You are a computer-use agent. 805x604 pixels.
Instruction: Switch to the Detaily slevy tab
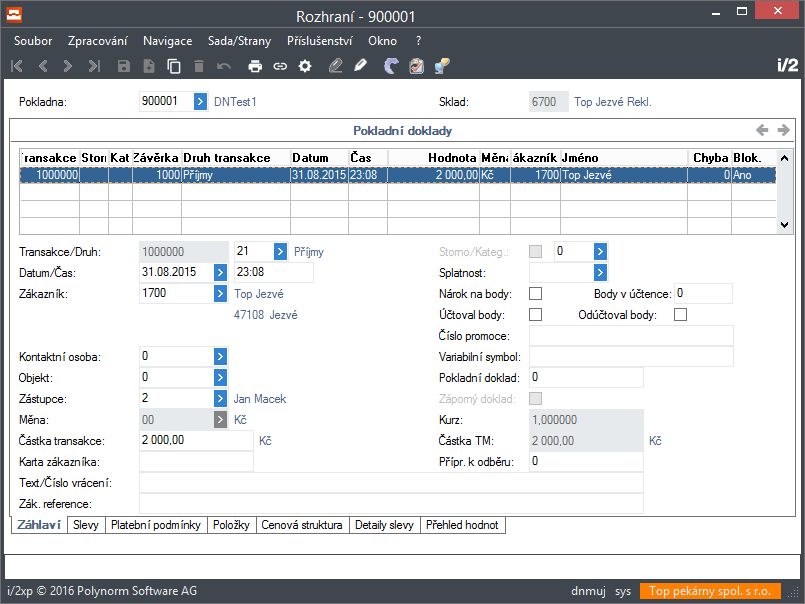(385, 525)
